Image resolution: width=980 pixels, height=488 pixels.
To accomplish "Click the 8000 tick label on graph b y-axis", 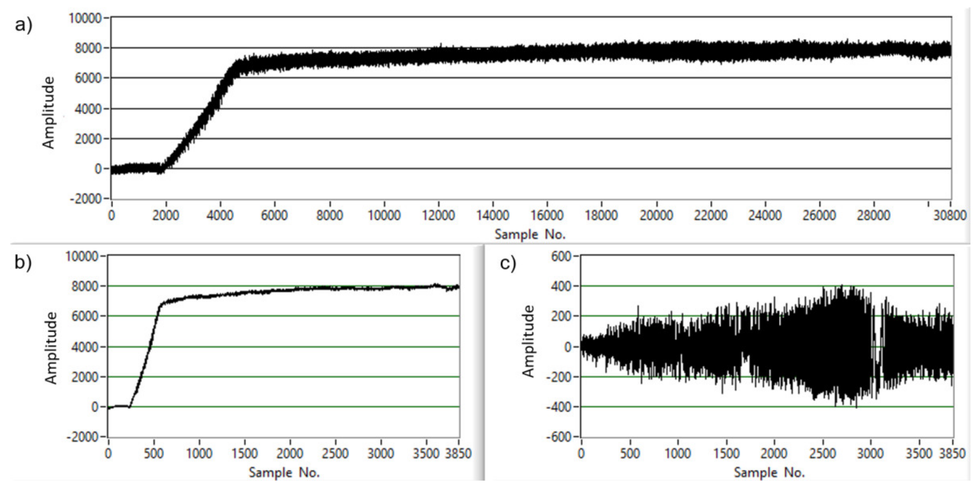I will tap(85, 286).
